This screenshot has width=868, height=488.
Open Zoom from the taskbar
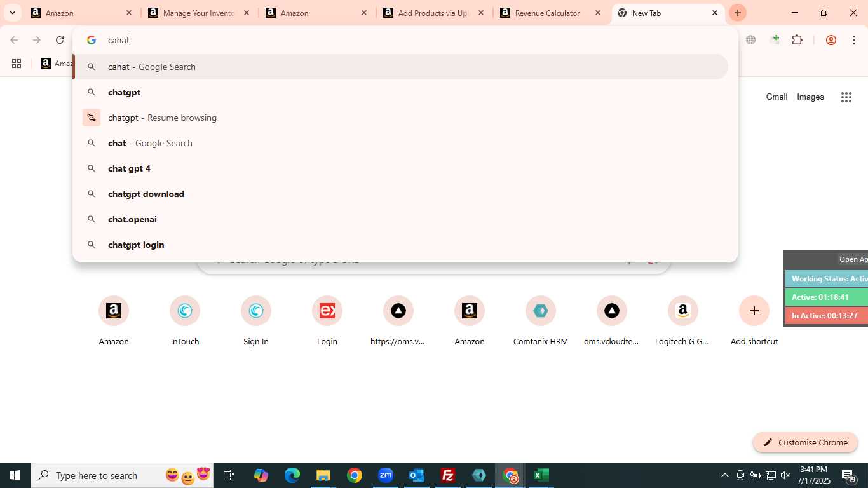[x=386, y=475]
